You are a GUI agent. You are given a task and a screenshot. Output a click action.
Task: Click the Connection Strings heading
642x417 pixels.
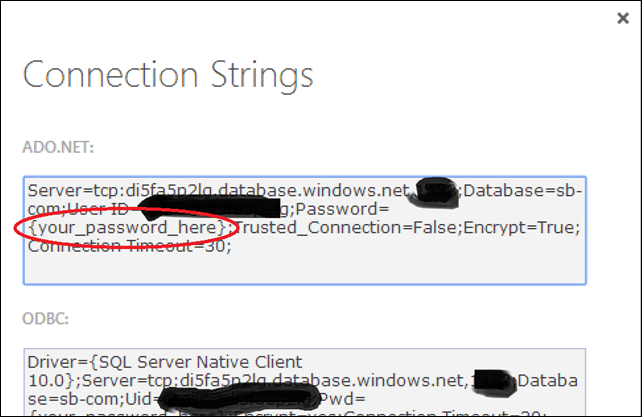tap(168, 75)
